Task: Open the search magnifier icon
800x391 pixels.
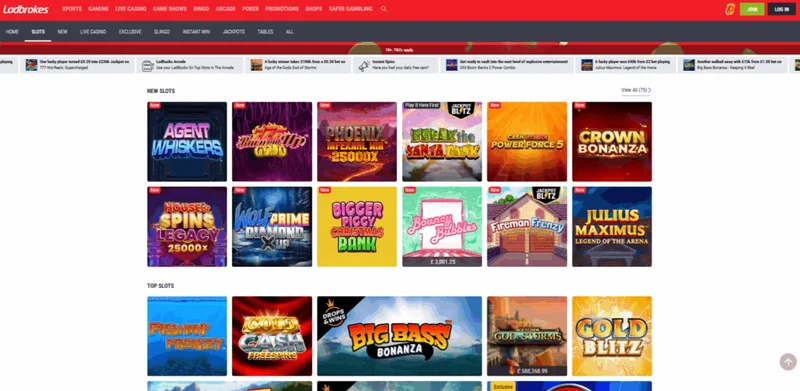Action: (x=384, y=9)
